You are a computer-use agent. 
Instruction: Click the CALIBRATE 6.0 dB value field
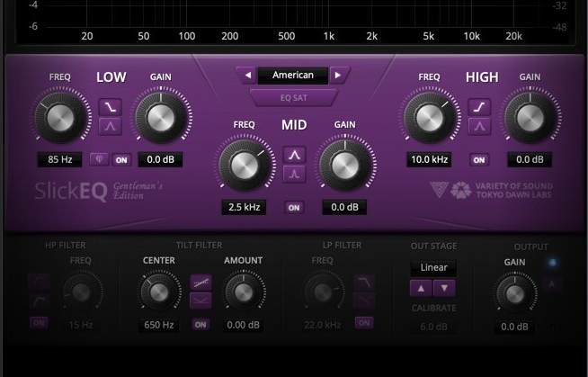point(433,327)
